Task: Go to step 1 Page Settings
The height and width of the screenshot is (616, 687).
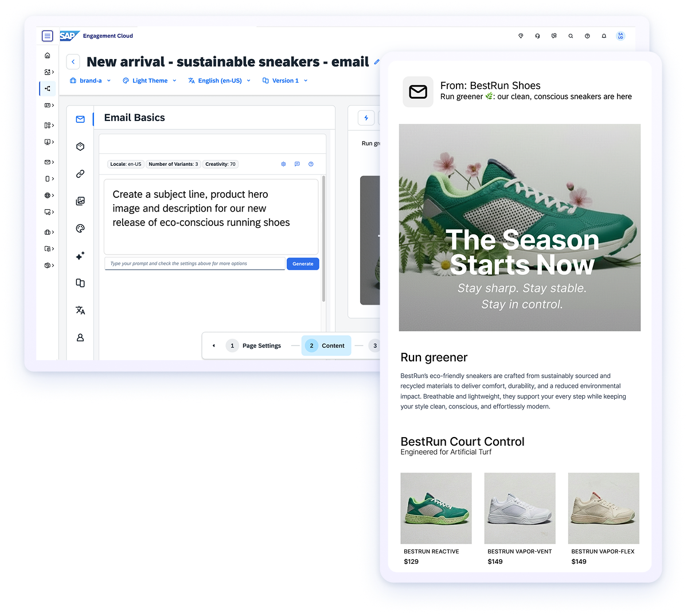Action: tap(253, 346)
